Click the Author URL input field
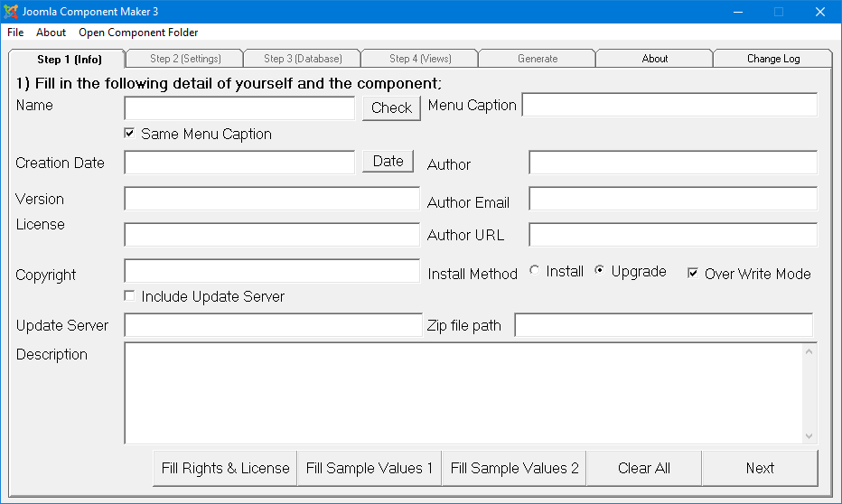 673,235
